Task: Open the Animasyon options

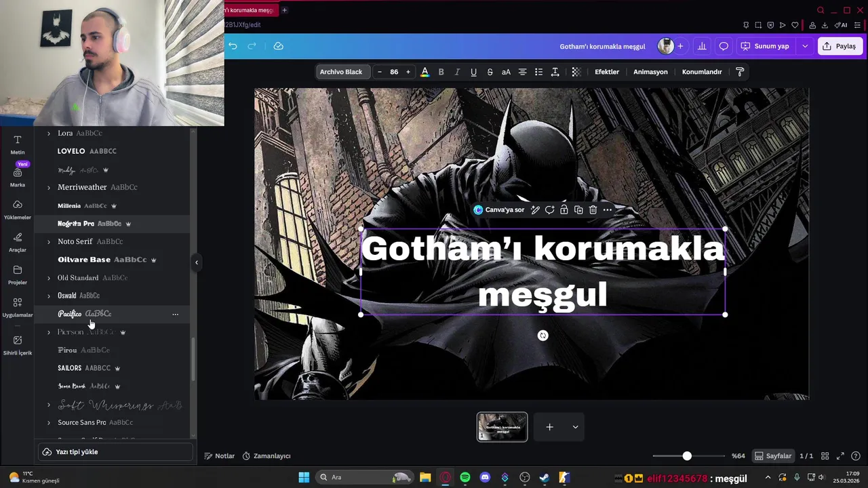Action: pos(650,72)
